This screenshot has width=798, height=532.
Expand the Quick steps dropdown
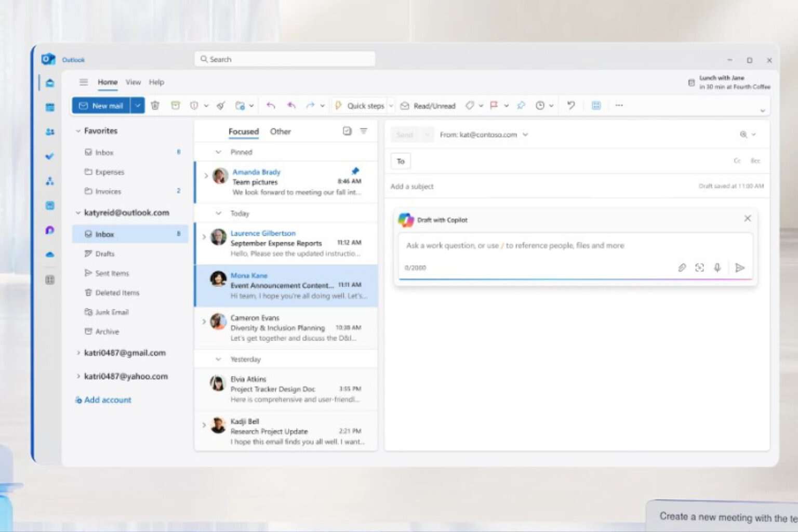(391, 106)
